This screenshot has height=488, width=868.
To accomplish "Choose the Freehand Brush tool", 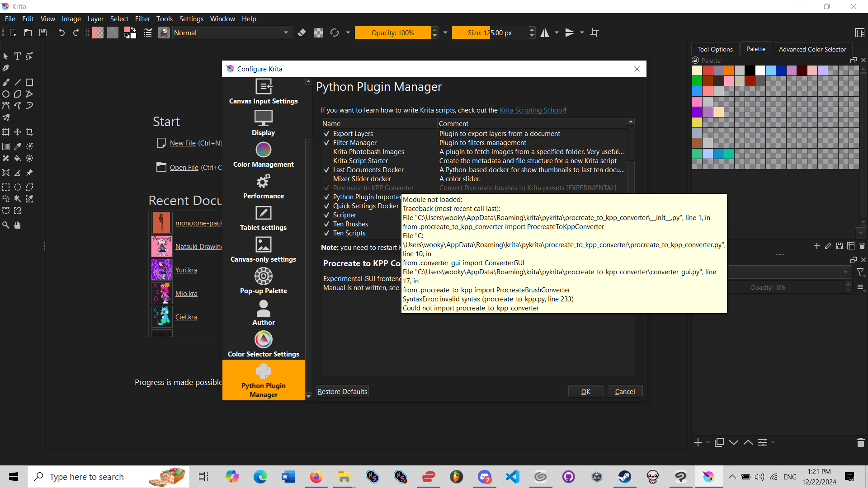I will coord(6,82).
